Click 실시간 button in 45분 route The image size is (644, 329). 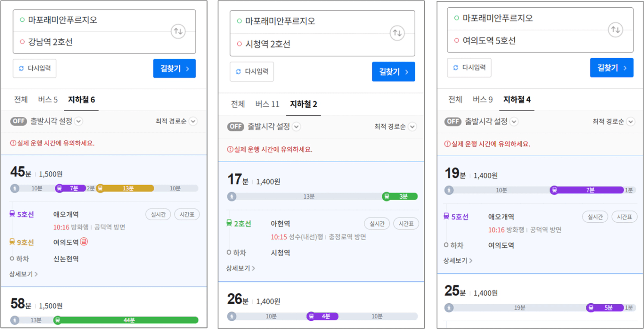pyautogui.click(x=158, y=214)
